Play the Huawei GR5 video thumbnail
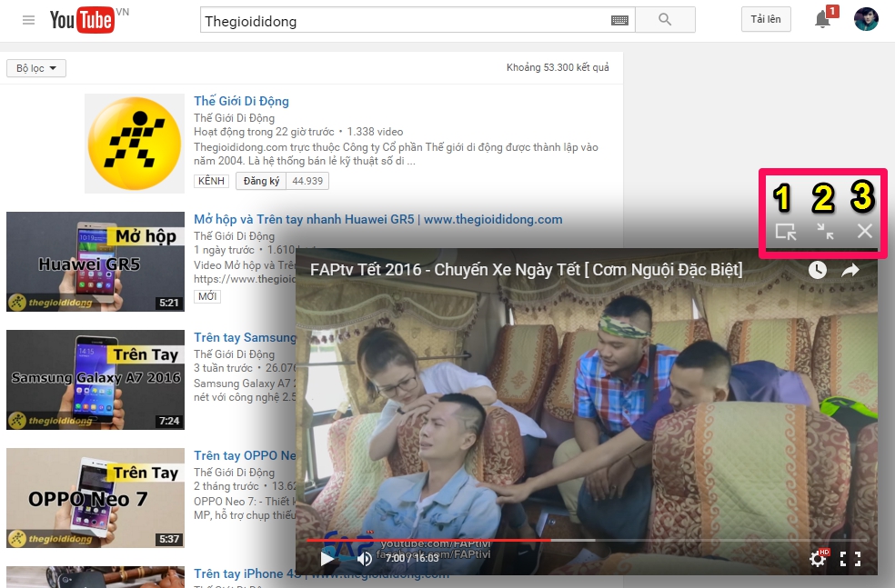This screenshot has width=895, height=588. coord(96,262)
